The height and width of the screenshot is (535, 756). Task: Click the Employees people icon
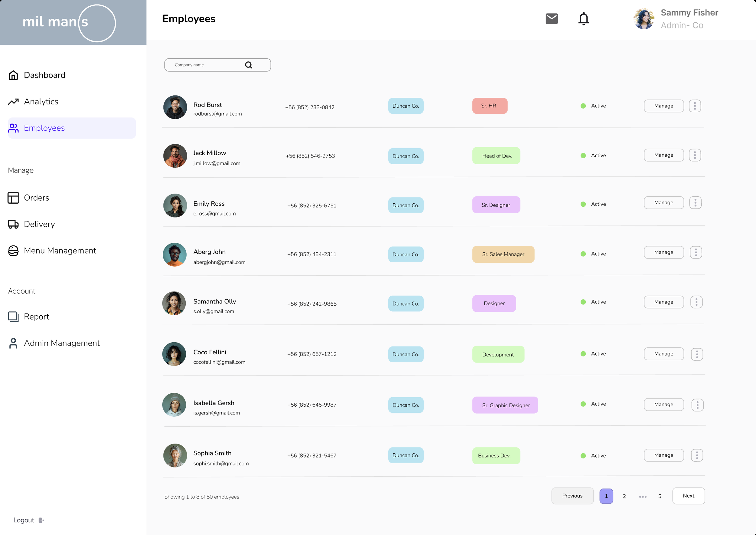(13, 128)
